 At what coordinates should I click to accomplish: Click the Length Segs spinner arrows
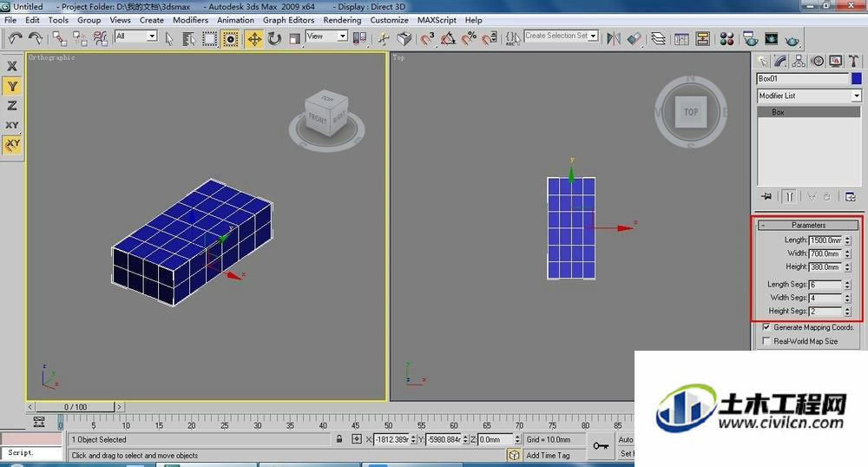click(847, 285)
